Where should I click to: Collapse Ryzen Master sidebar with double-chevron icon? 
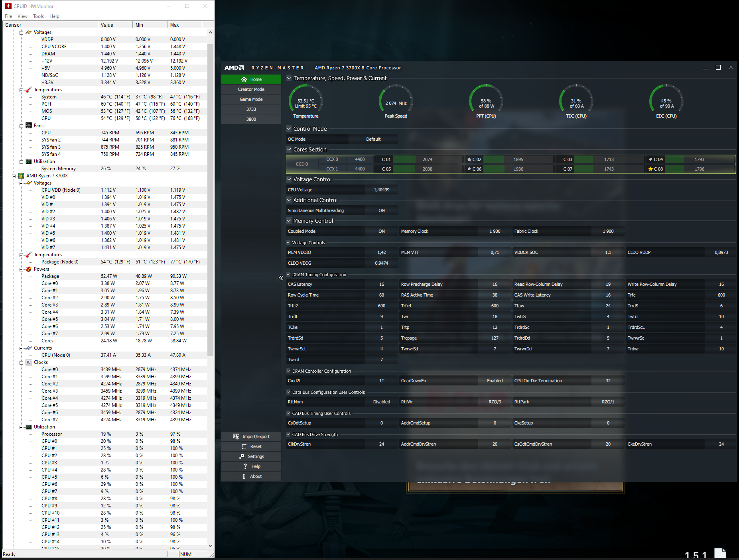(x=281, y=278)
